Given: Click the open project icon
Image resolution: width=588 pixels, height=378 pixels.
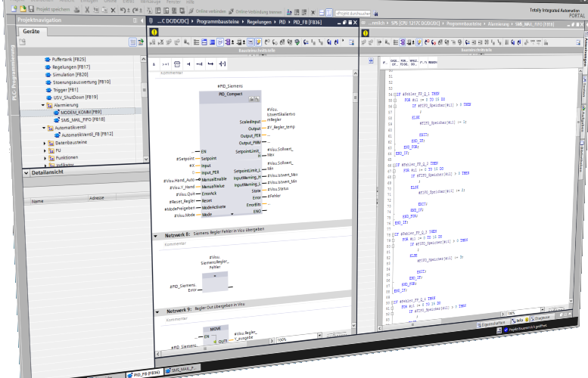Looking at the screenshot, I should pyautogui.click(x=23, y=8).
